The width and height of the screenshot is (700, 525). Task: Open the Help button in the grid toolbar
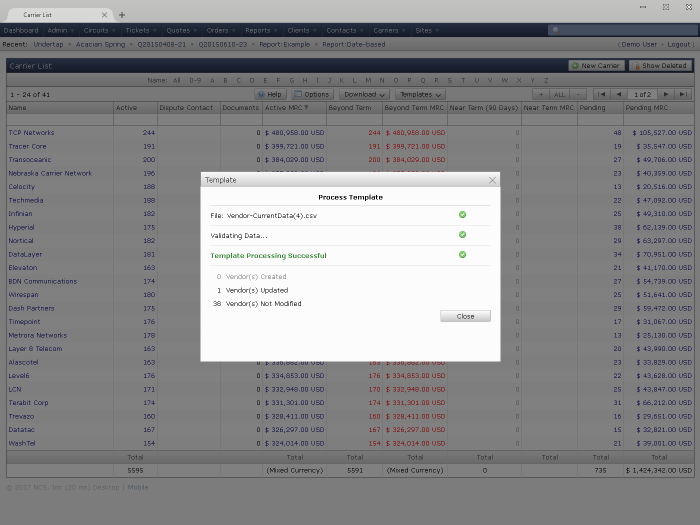[x=270, y=94]
